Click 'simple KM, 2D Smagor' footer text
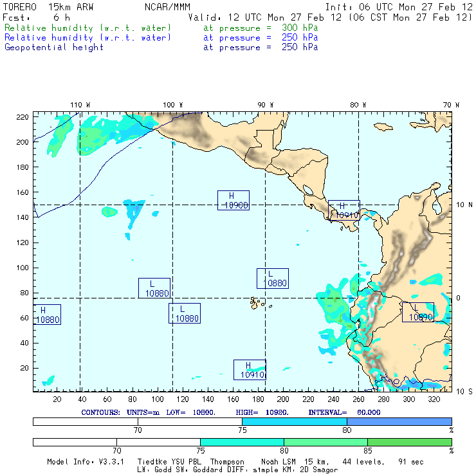 click(x=295, y=470)
